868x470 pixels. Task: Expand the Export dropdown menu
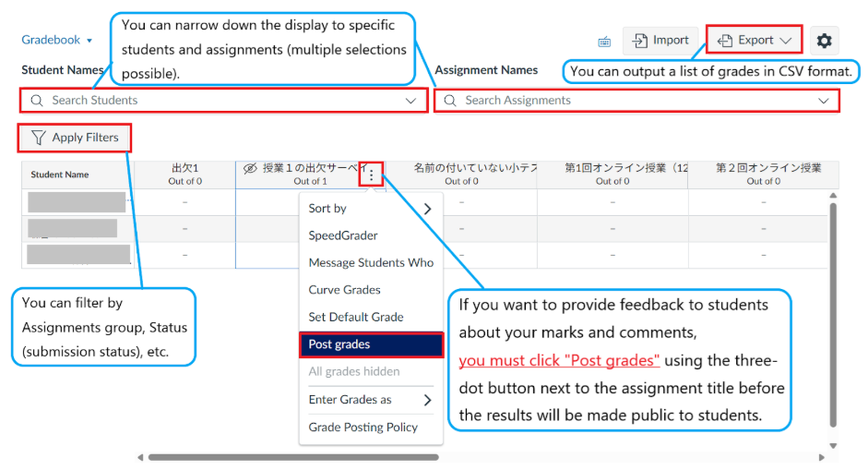755,40
